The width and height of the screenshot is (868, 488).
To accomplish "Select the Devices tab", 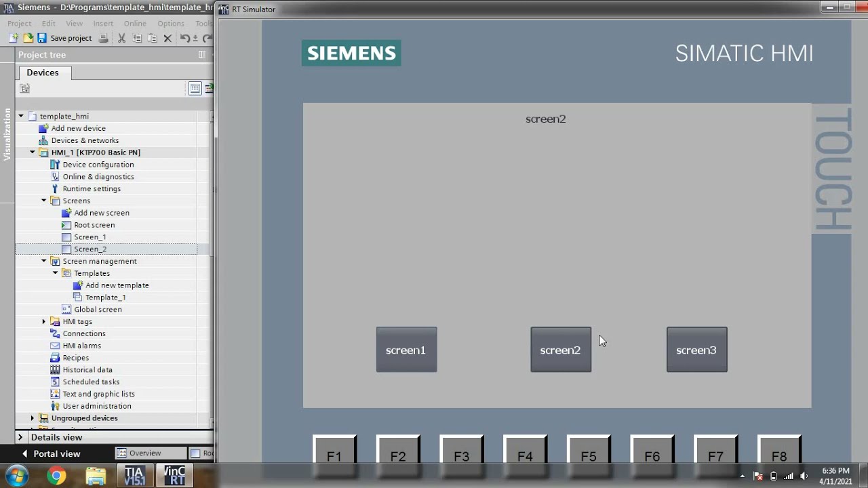I will [43, 73].
